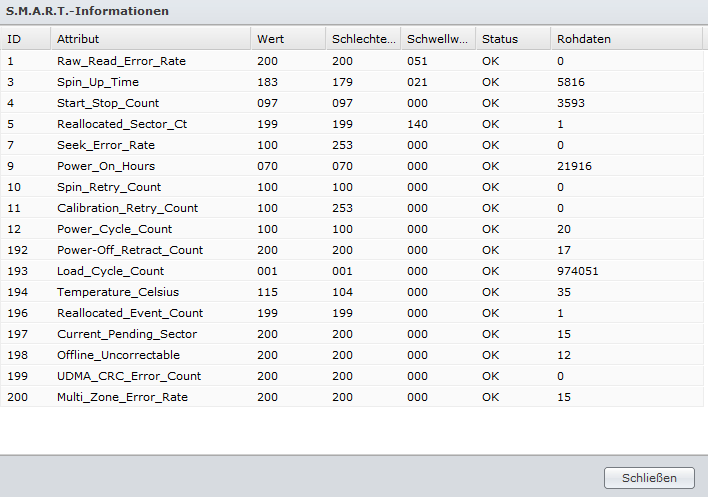Select the Multi_Zone_Error_Rate attribute
Image resolution: width=708 pixels, height=497 pixels.
tap(122, 397)
